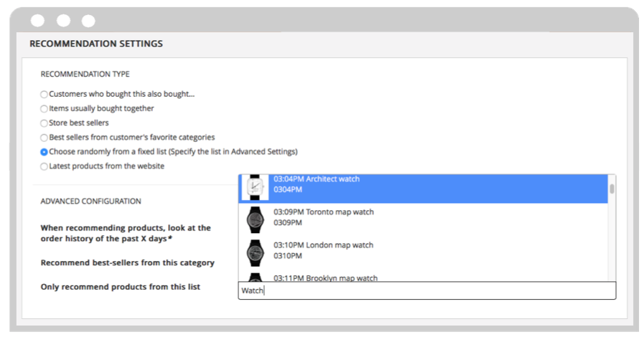This screenshot has height=337, width=644.
Task: Click 'Recommend best-sellers from this category' label
Action: [x=127, y=263]
